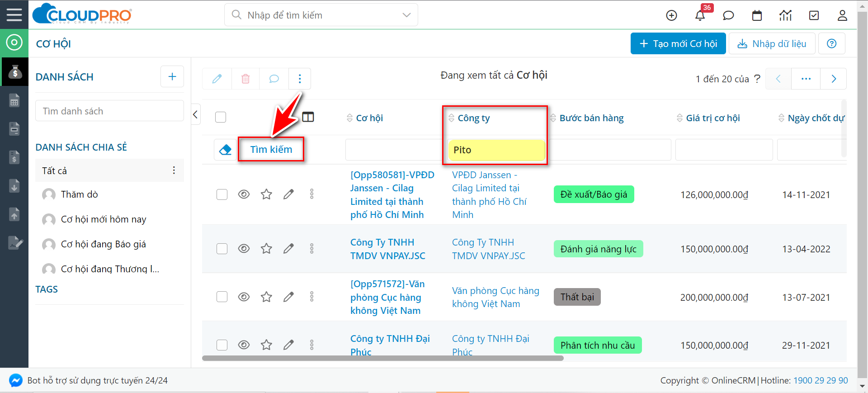Sort by Công ty column header
The width and height of the screenshot is (868, 393).
pos(473,118)
